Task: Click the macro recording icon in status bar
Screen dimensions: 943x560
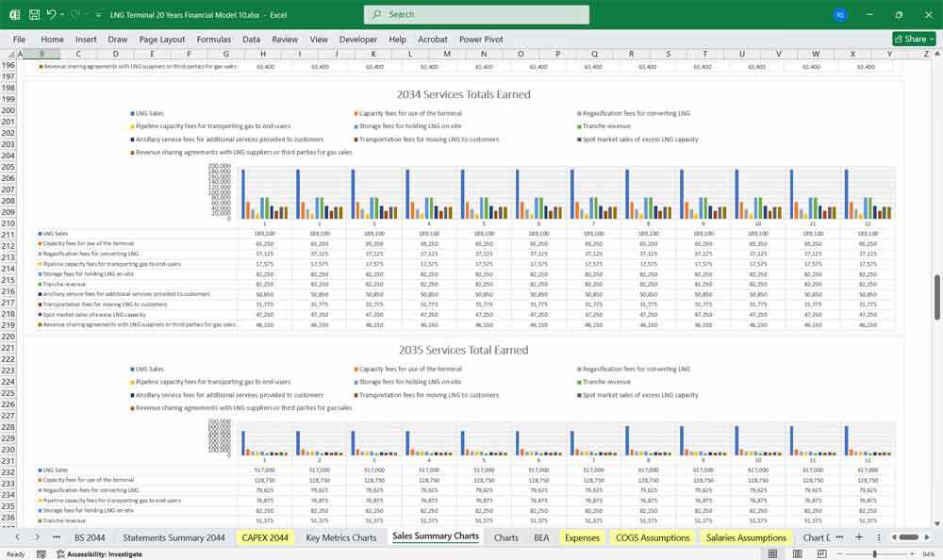Action: click(41, 554)
